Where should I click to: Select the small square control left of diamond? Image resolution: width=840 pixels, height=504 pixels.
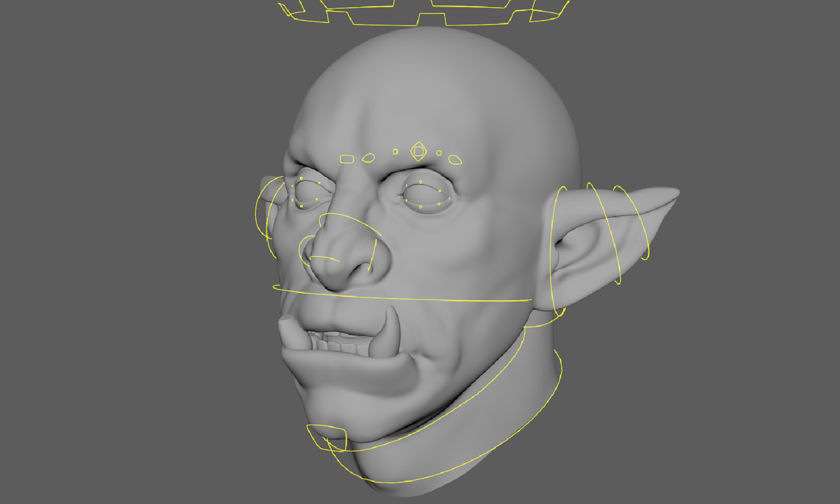pos(395,152)
